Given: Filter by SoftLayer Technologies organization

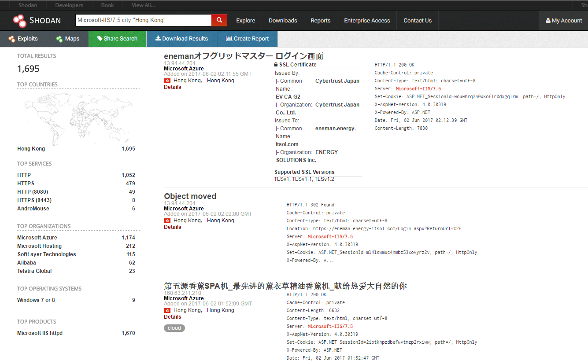Looking at the screenshot, I should click(x=47, y=254).
